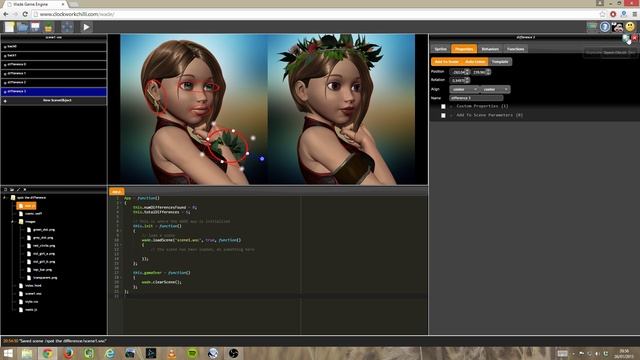Select scene object difference 3
Image resolution: width=640 pixels, height=360 pixels.
53,91
